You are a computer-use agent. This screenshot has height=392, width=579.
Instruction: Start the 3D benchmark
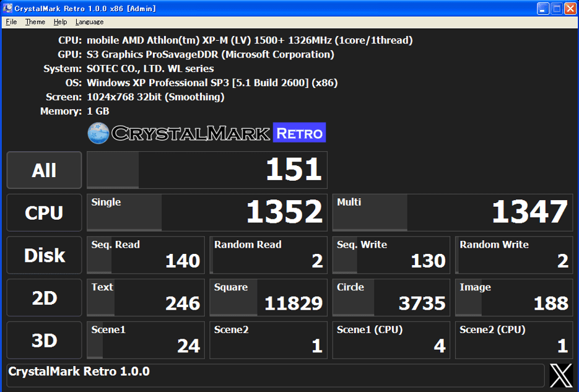pos(45,340)
